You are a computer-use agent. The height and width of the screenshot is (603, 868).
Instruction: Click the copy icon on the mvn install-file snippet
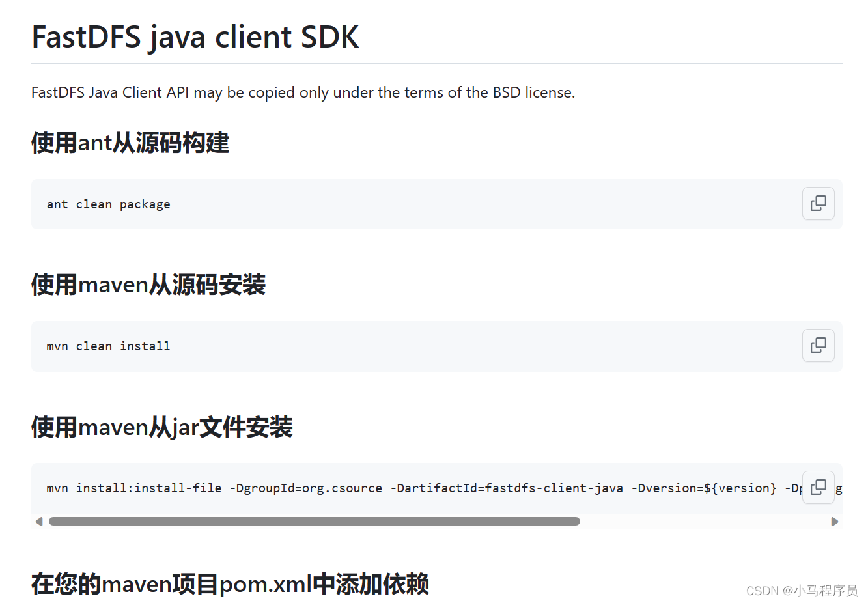[818, 487]
